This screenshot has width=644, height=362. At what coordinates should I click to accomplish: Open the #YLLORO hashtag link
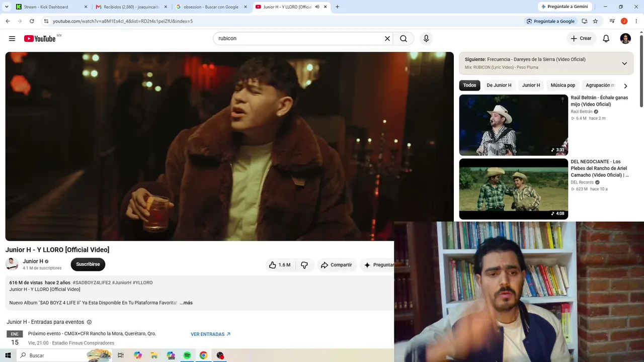point(142,283)
